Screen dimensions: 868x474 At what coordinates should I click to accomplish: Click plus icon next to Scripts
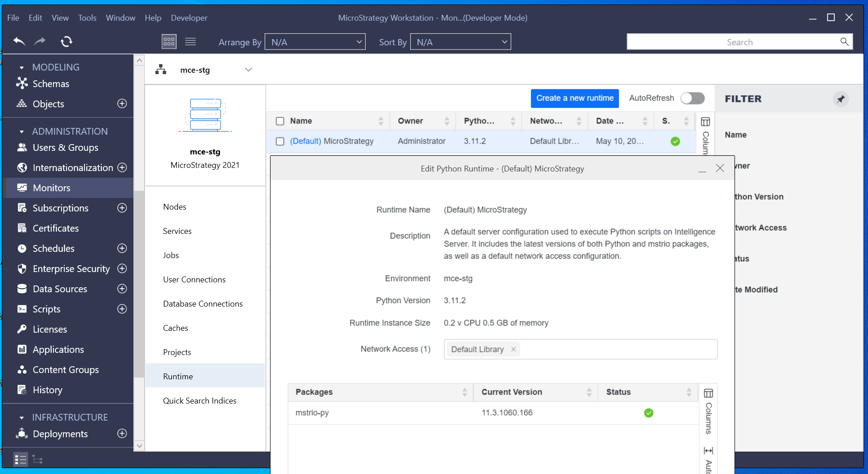122,309
